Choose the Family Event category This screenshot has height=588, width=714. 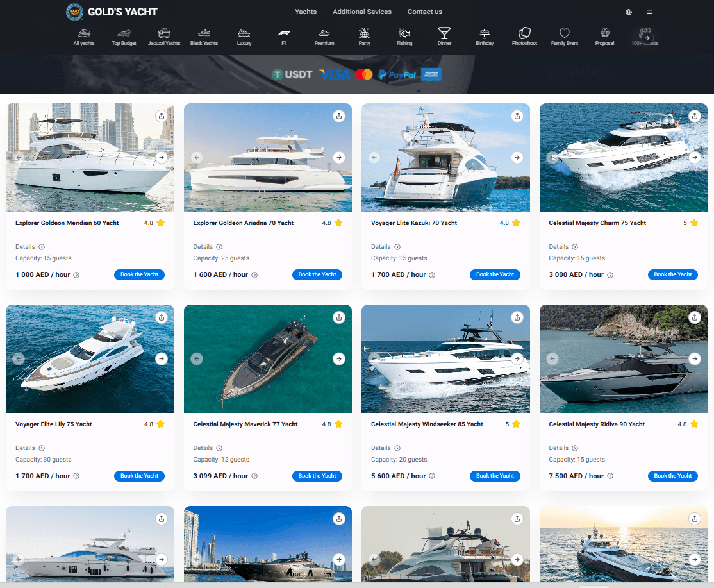[x=565, y=37]
